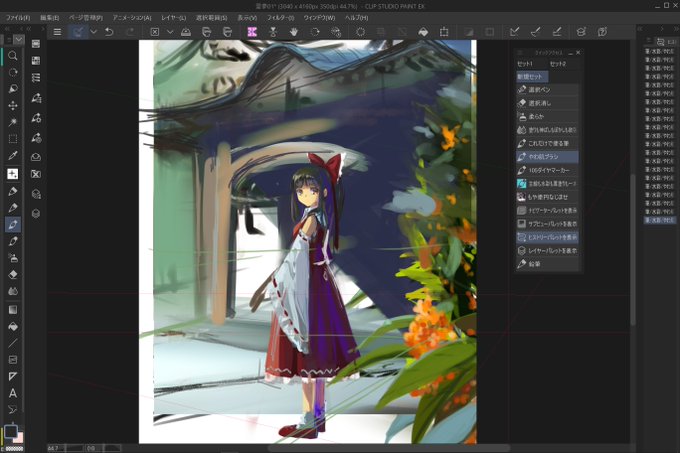
Task: Select the Rotate view tool
Action: point(13,72)
